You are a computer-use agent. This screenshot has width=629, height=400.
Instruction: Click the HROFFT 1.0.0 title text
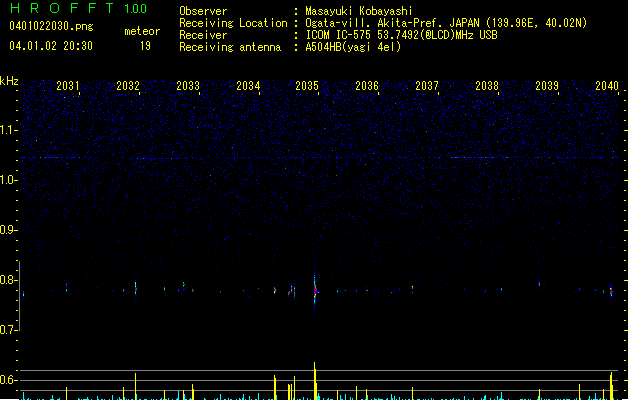(x=78, y=8)
